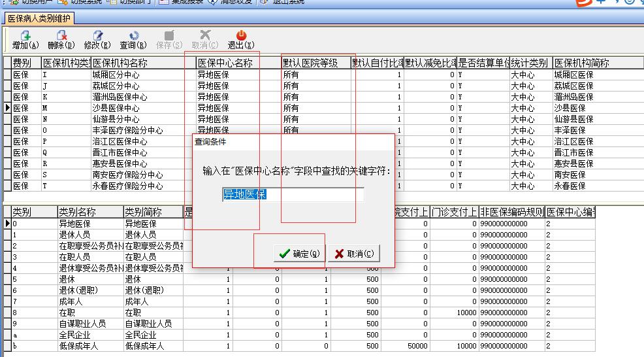Click the 医保机构名称 column header
The image size is (644, 357).
coord(143,63)
